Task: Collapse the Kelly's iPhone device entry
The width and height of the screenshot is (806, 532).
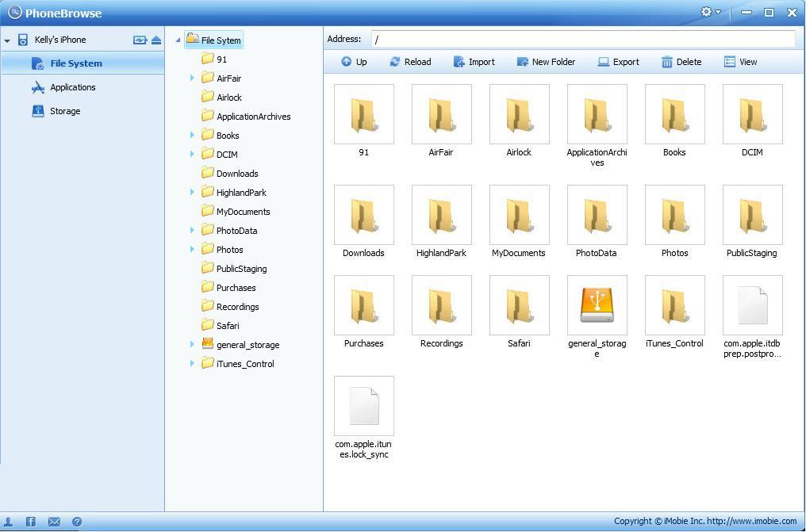Action: pos(7,39)
